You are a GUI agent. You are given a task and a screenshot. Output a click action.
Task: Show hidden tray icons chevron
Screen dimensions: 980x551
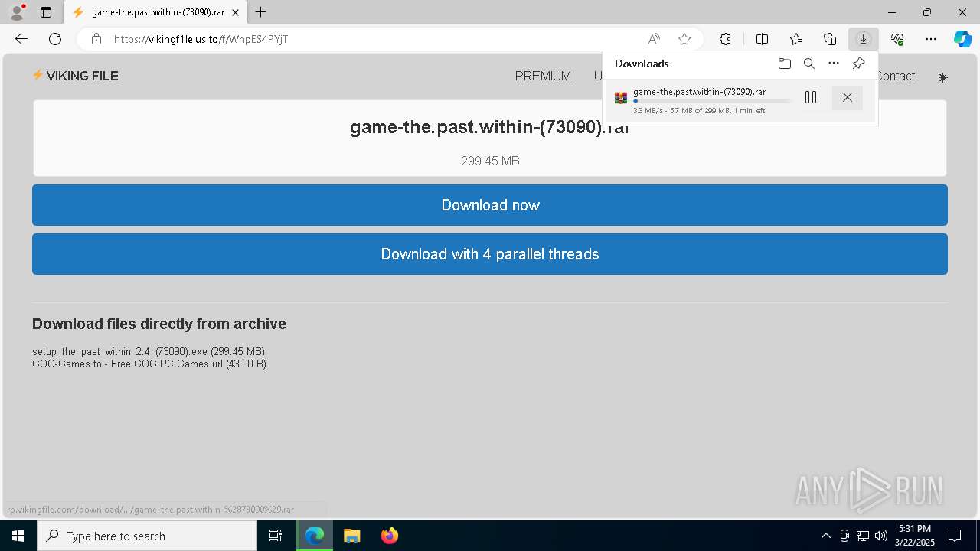[825, 536]
